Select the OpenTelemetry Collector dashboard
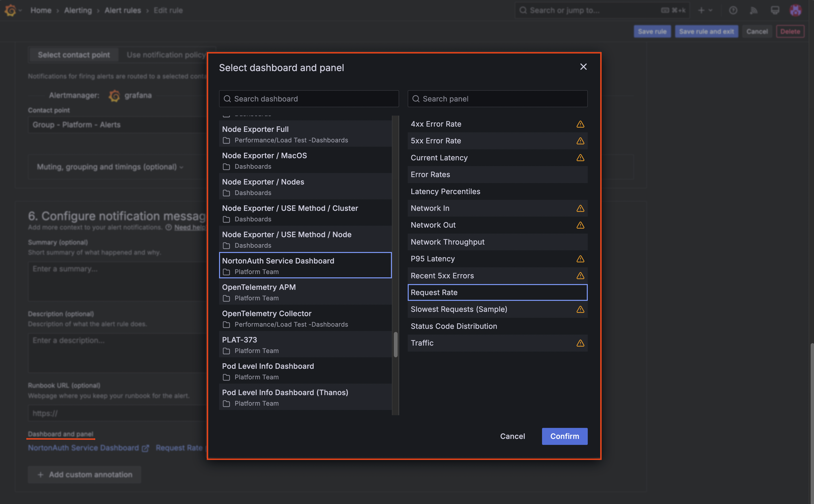The image size is (814, 504). tap(305, 318)
